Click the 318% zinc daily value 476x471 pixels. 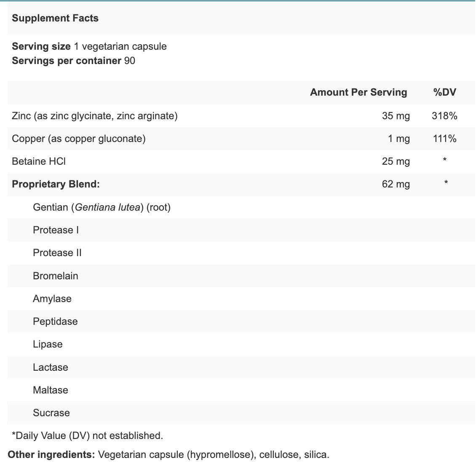(444, 116)
